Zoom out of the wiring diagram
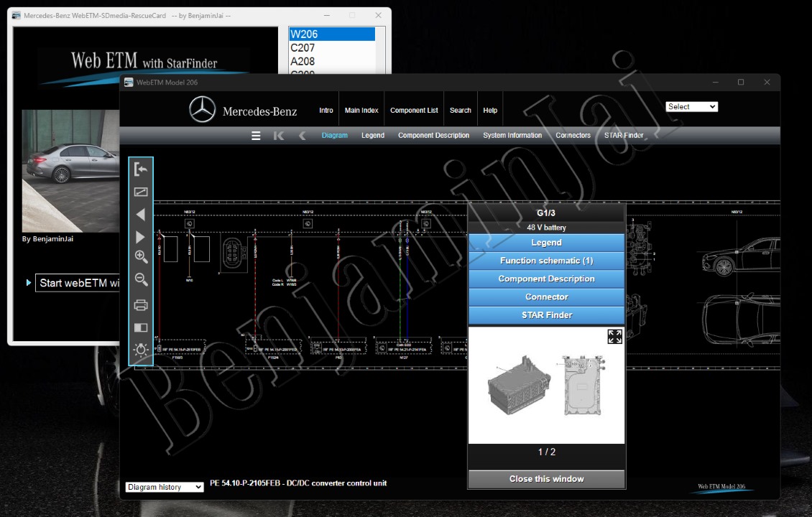The width and height of the screenshot is (812, 517). coord(141,279)
